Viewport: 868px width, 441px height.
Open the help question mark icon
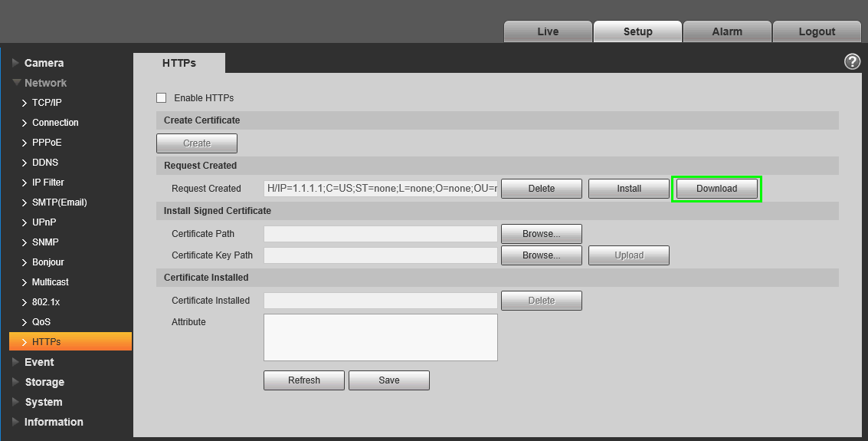pos(852,61)
